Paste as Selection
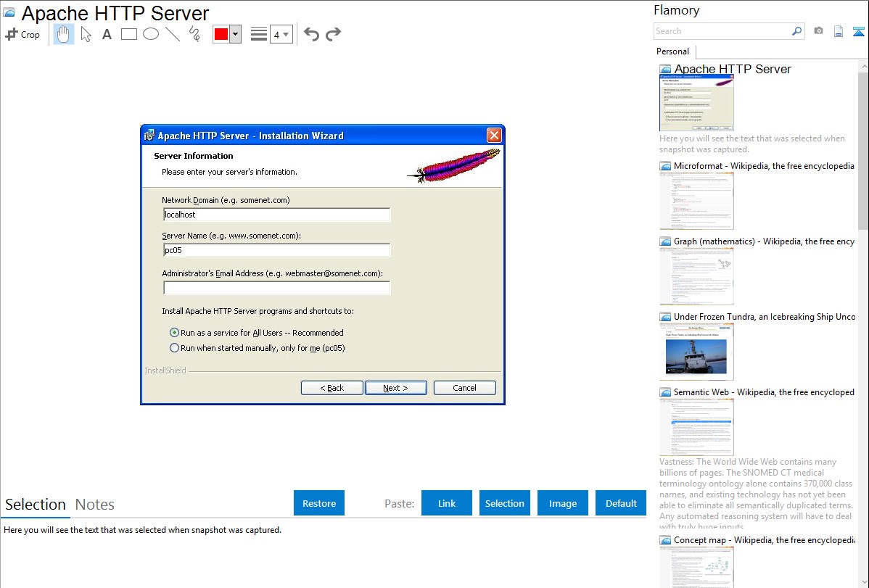The width and height of the screenshot is (869, 588). pyautogui.click(x=505, y=503)
